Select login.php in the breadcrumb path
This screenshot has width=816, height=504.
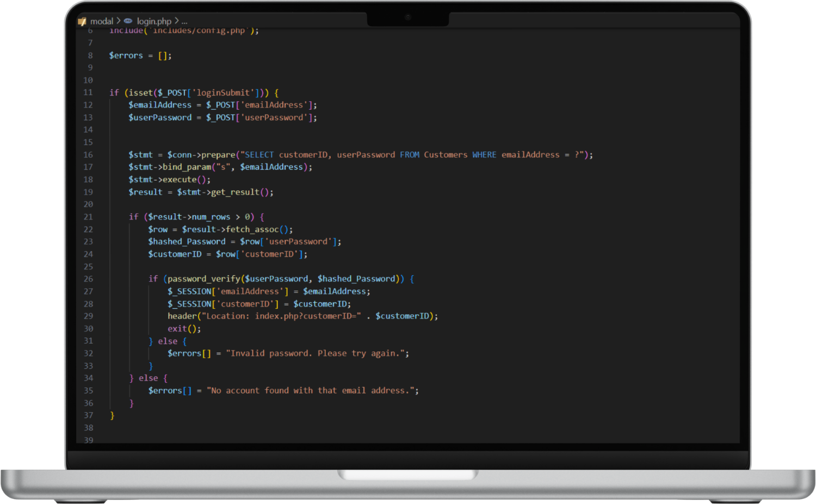coord(153,21)
